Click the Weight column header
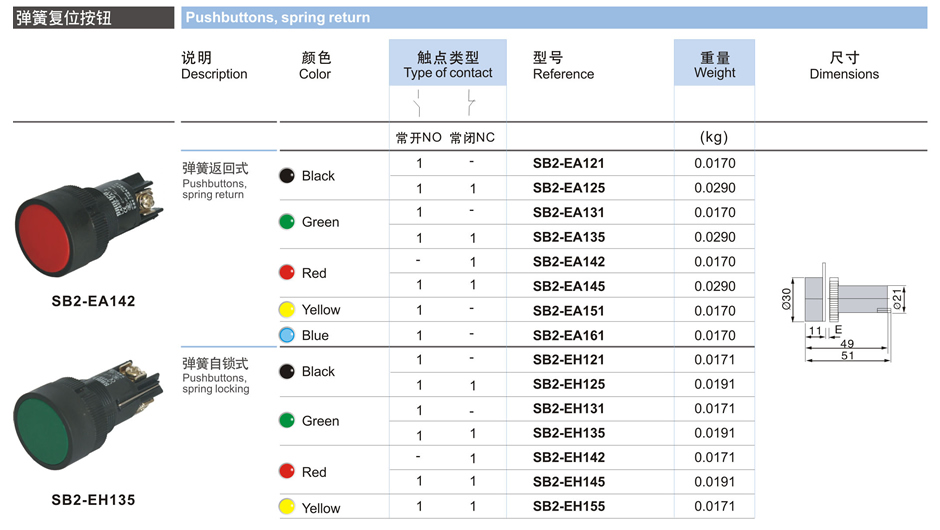Screen dimensions: 940x530 click(x=714, y=65)
